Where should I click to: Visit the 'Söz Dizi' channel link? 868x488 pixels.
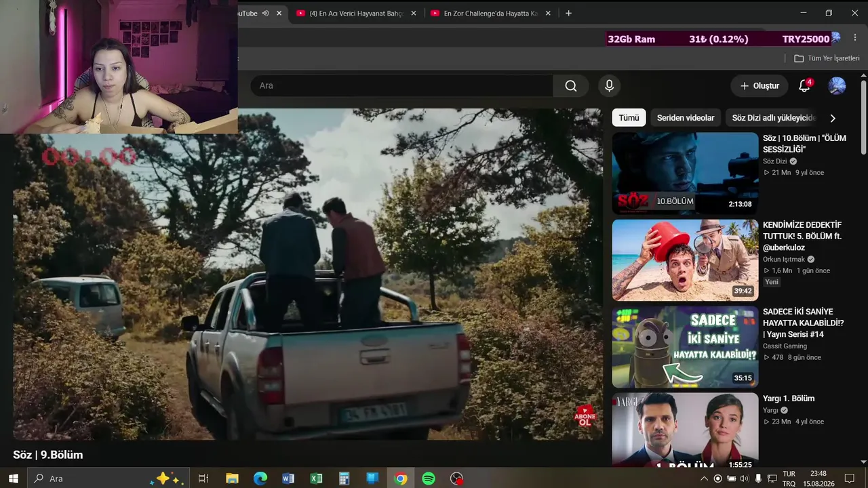(776, 161)
